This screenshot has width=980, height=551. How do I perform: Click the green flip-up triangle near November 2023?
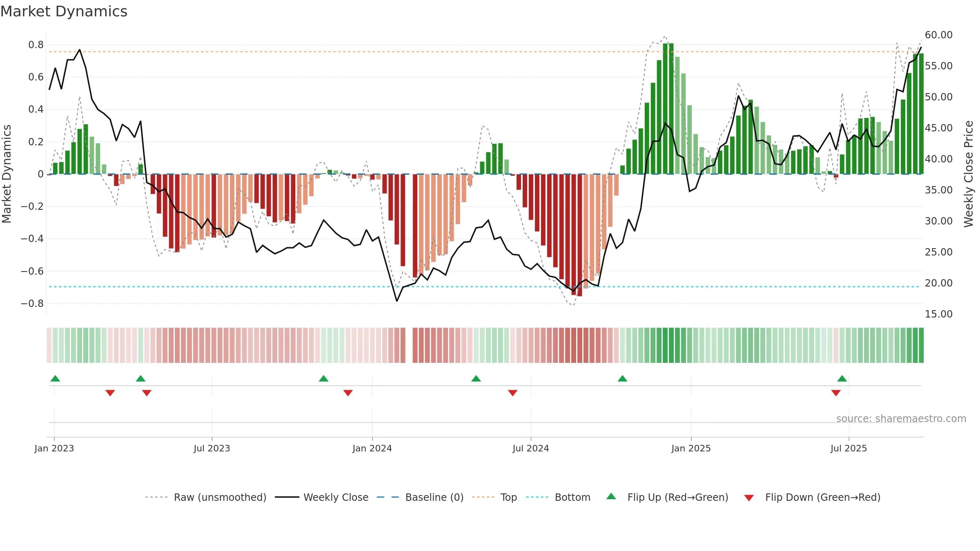323,379
